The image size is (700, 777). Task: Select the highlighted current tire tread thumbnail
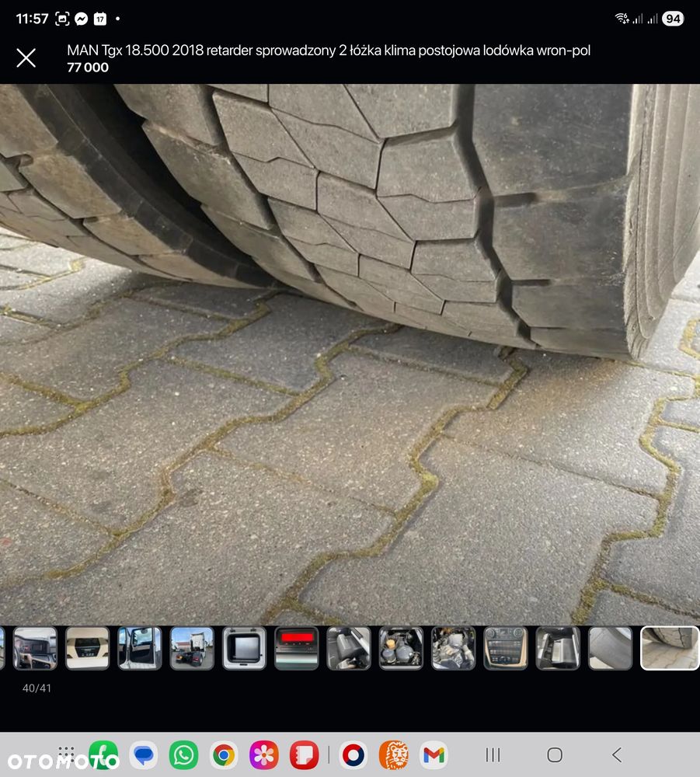(x=670, y=648)
